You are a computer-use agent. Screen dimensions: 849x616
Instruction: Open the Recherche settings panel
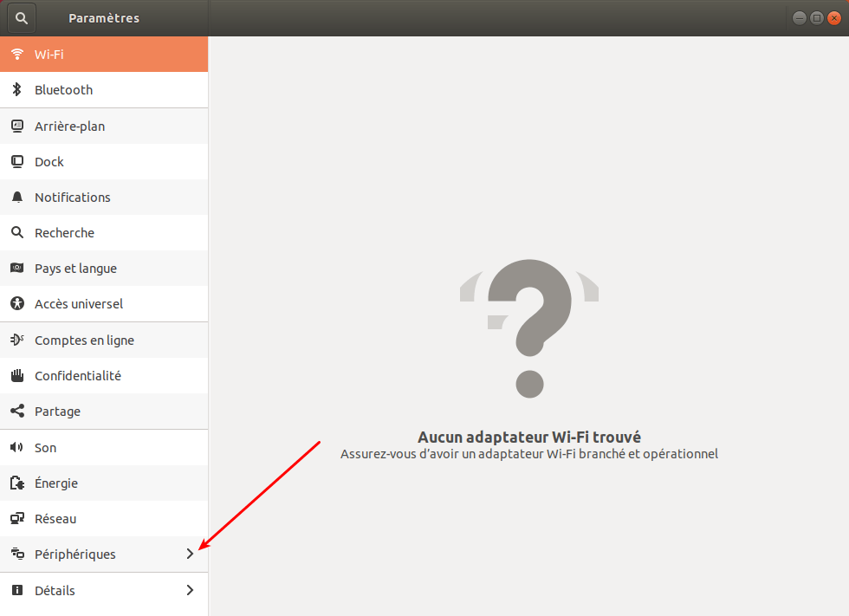(64, 233)
